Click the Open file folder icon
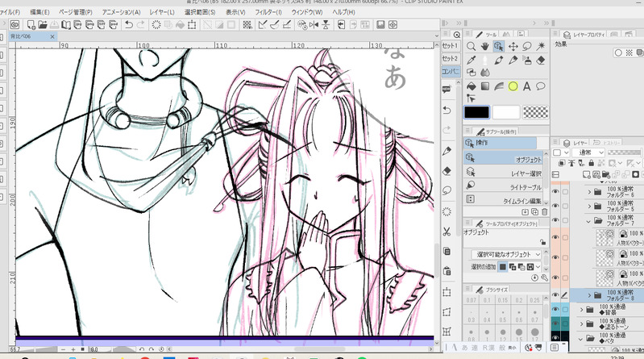Viewport: 644px width, 359px height. tap(42, 25)
